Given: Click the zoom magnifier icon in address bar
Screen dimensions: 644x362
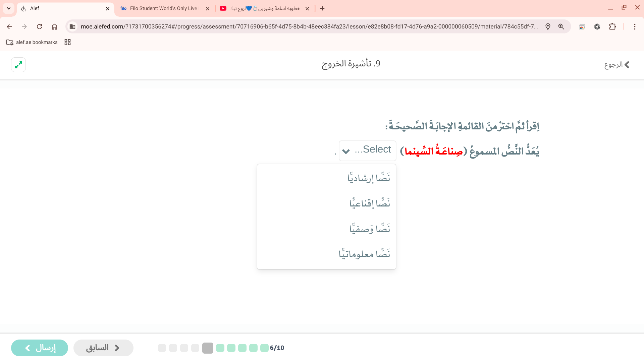Looking at the screenshot, I should pyautogui.click(x=561, y=27).
